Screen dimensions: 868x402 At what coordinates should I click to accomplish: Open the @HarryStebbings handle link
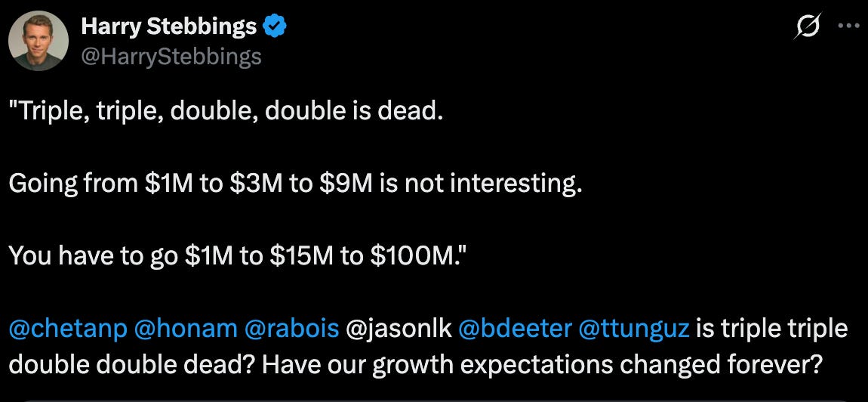[x=171, y=56]
